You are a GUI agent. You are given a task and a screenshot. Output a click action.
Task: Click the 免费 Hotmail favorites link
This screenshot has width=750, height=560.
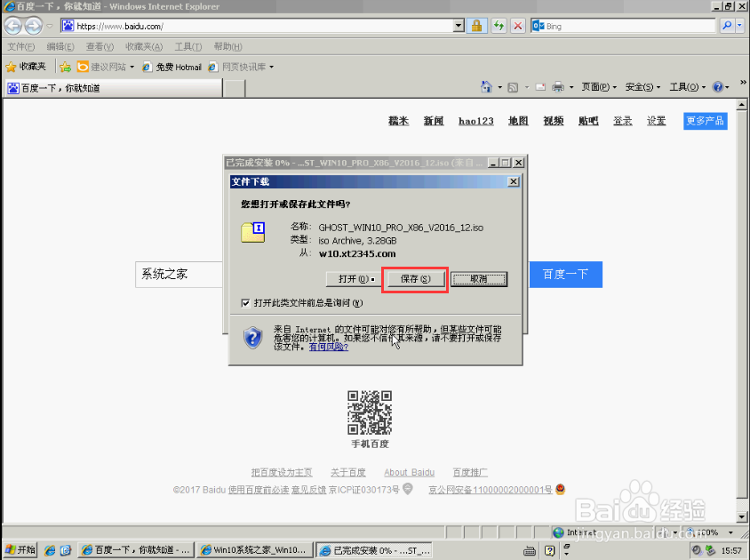coord(172,67)
